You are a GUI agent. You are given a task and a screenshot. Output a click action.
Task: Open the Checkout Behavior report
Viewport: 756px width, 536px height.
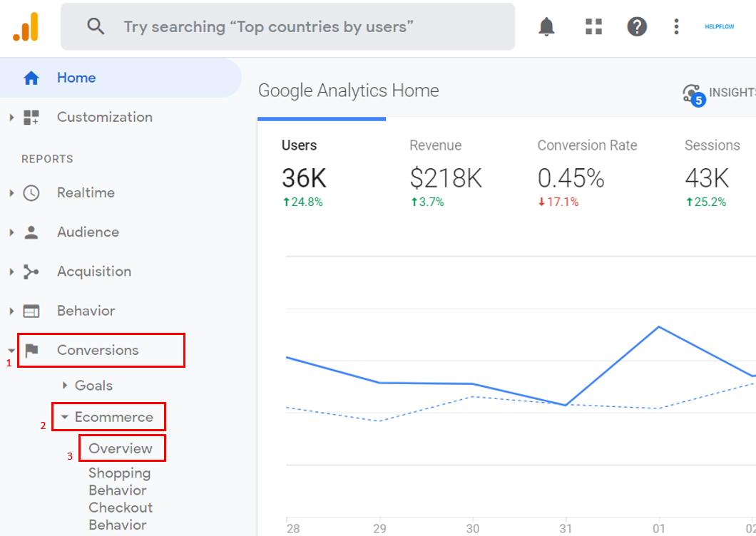[121, 516]
